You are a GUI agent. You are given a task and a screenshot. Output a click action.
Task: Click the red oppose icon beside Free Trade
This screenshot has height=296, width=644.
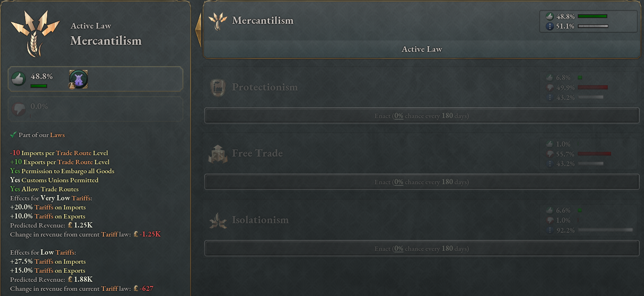click(x=551, y=153)
